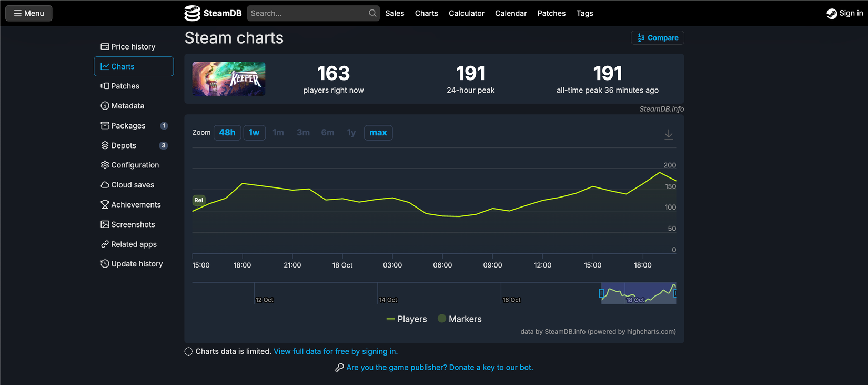
Task: Click the Patches sidebar icon
Action: coord(105,86)
